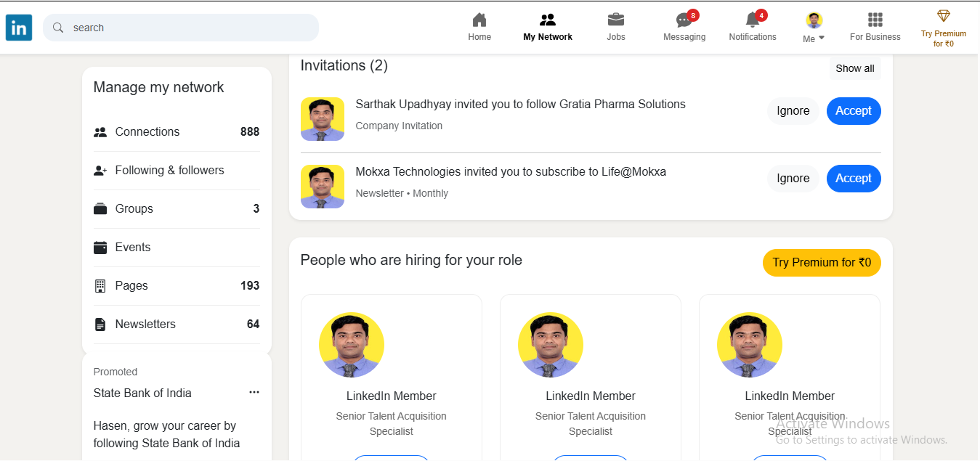Ignore the Gratia Pharma Solutions invitation

point(793,111)
